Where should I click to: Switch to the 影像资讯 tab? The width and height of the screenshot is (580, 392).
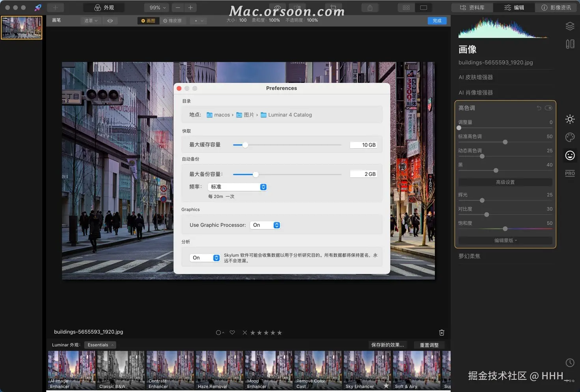(x=556, y=7)
